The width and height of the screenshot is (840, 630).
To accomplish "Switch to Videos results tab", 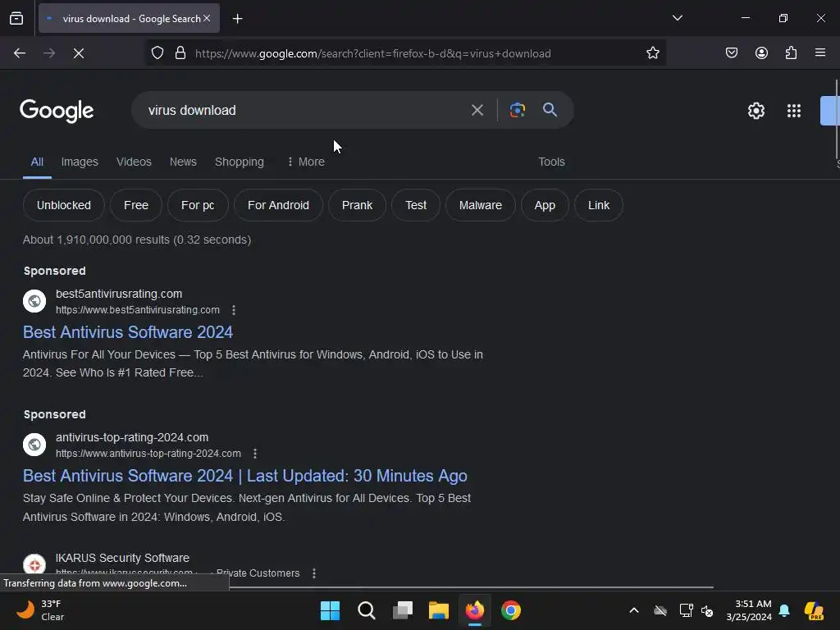I will click(134, 162).
